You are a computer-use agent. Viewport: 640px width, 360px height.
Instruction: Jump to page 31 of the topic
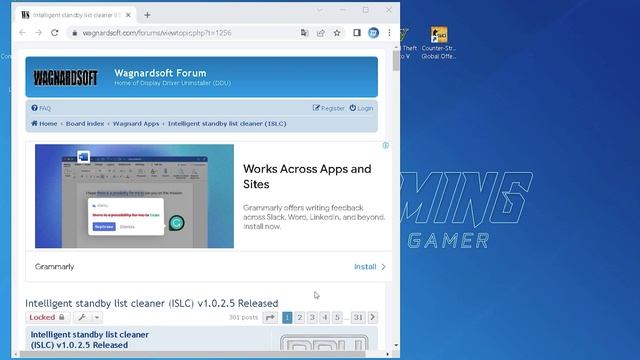[358, 317]
